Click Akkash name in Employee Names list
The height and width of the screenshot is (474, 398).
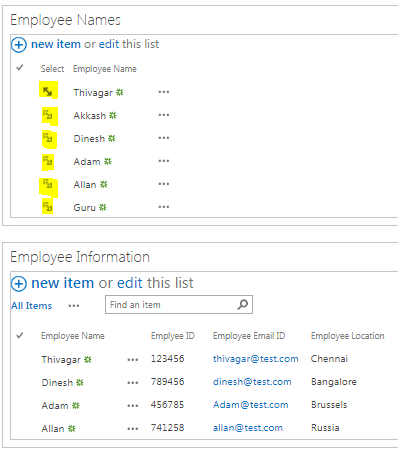pos(90,115)
